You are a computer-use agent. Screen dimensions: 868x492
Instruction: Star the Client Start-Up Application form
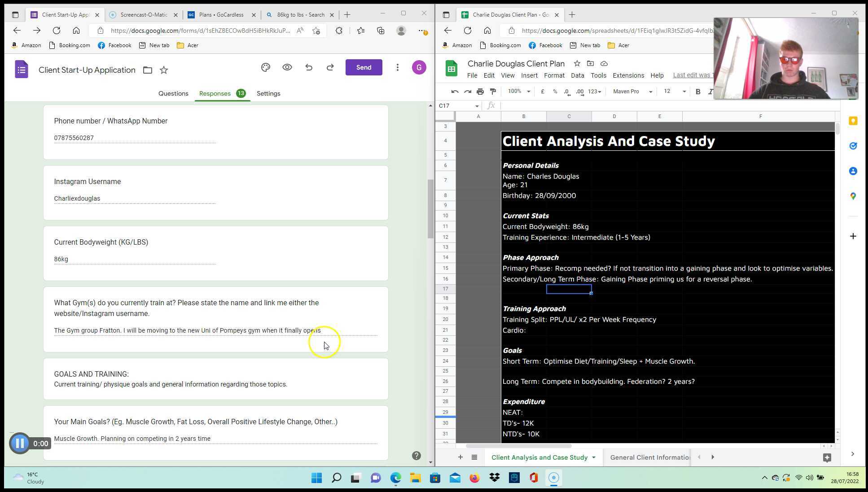coord(164,70)
